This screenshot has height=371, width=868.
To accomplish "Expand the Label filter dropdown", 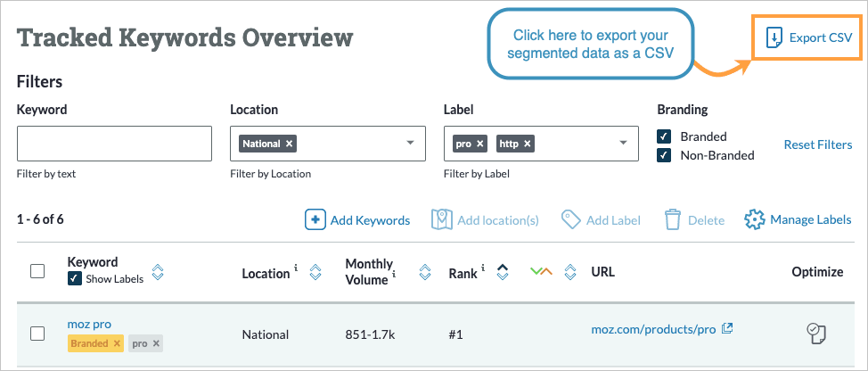I will tap(625, 144).
